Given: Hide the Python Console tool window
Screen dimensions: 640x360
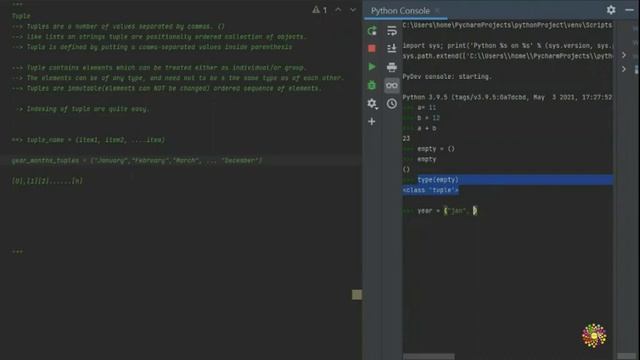Looking at the screenshot, I should coord(629,10).
